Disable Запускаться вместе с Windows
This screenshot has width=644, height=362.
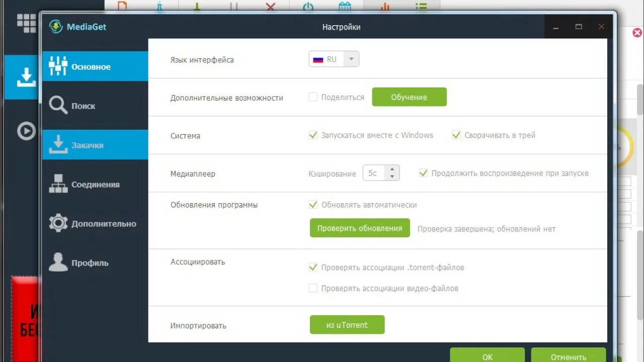click(x=313, y=135)
